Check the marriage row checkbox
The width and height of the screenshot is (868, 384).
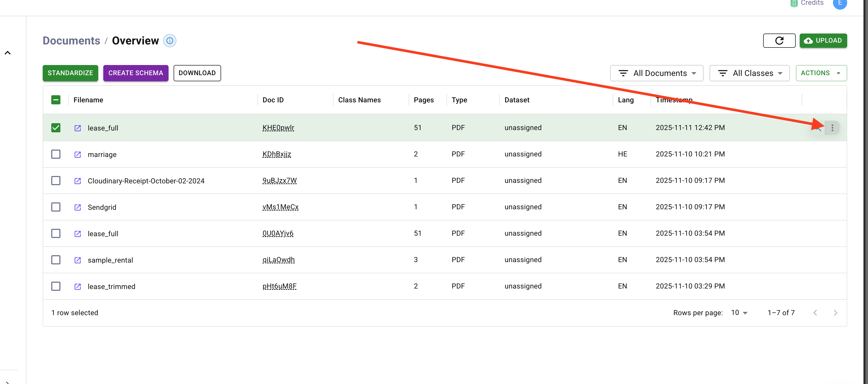56,154
